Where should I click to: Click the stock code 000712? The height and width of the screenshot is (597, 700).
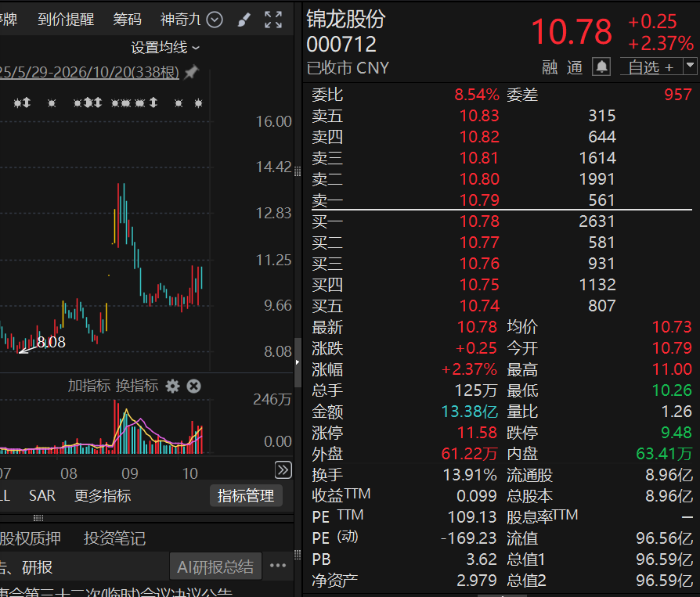point(341,44)
